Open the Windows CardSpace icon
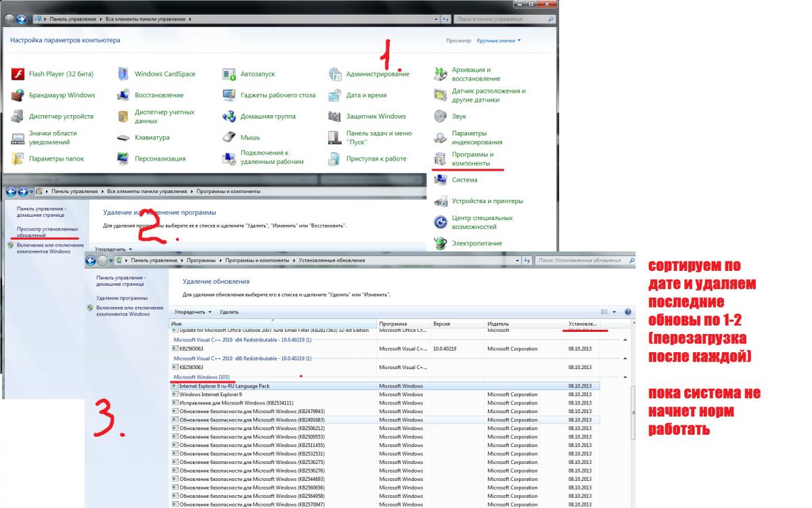This screenshot has width=812, height=508. pos(124,74)
